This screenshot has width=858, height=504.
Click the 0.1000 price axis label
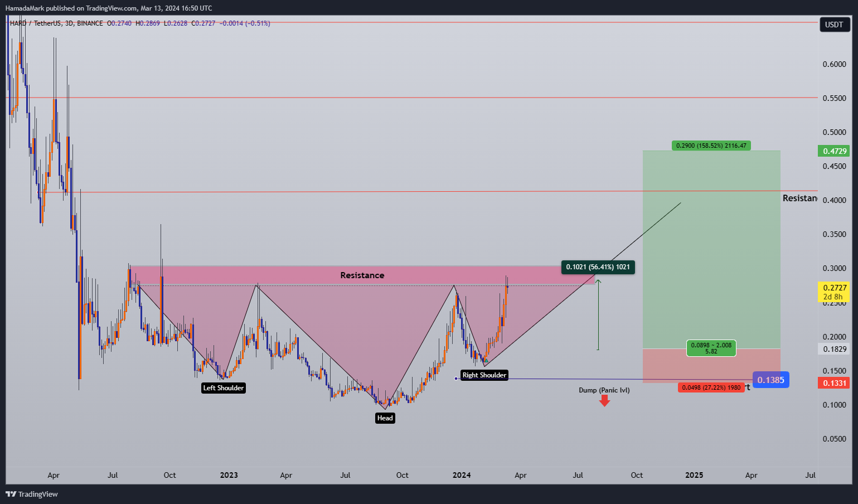pyautogui.click(x=835, y=405)
